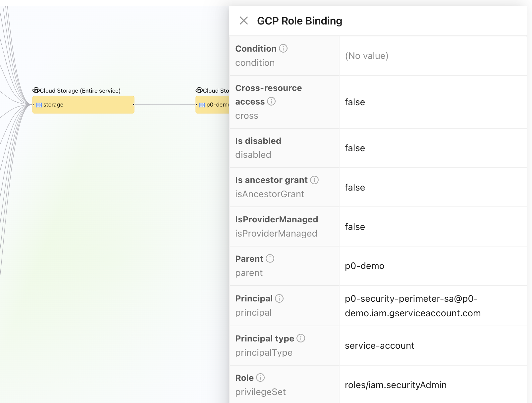Screen dimensions: 532x403
Task: Click the (No value) condition cell
Action: [366, 56]
